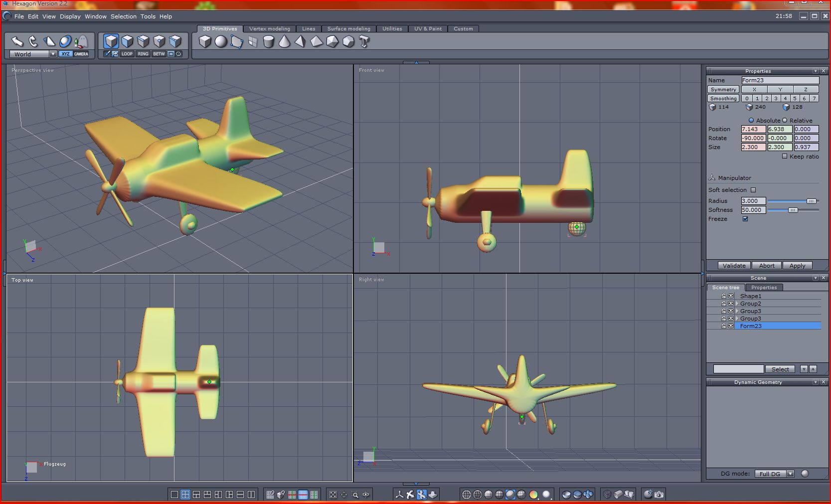Expand the Group2 tree node
The image size is (831, 504).
coord(737,304)
